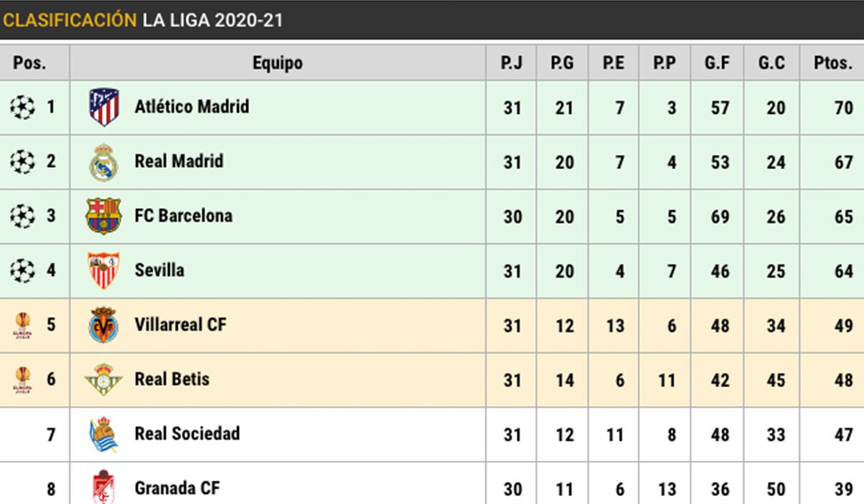Viewport: 864px width, 504px height.
Task: Open the Real Betis team link
Action: coord(171,379)
